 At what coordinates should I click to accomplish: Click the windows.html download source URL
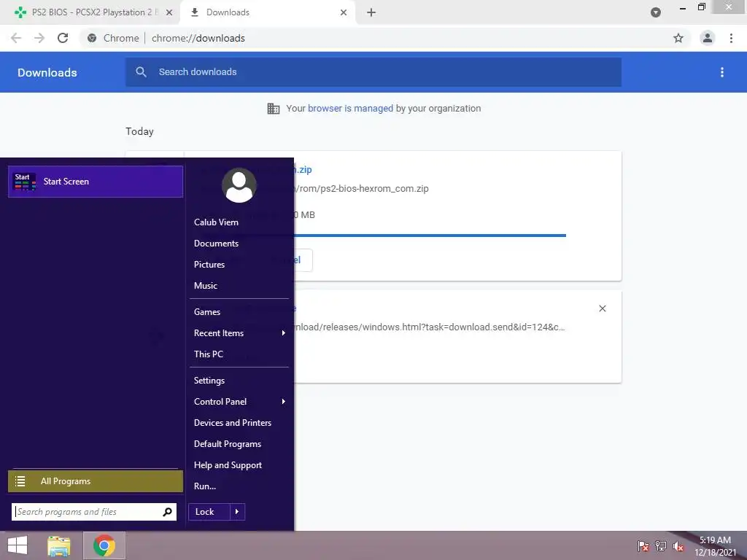(x=430, y=327)
